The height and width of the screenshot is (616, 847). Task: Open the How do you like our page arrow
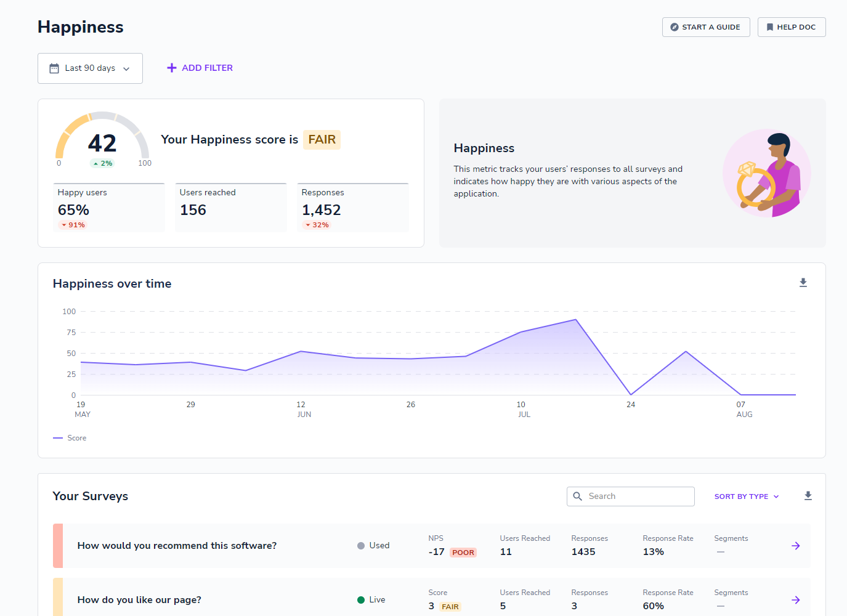[796, 600]
